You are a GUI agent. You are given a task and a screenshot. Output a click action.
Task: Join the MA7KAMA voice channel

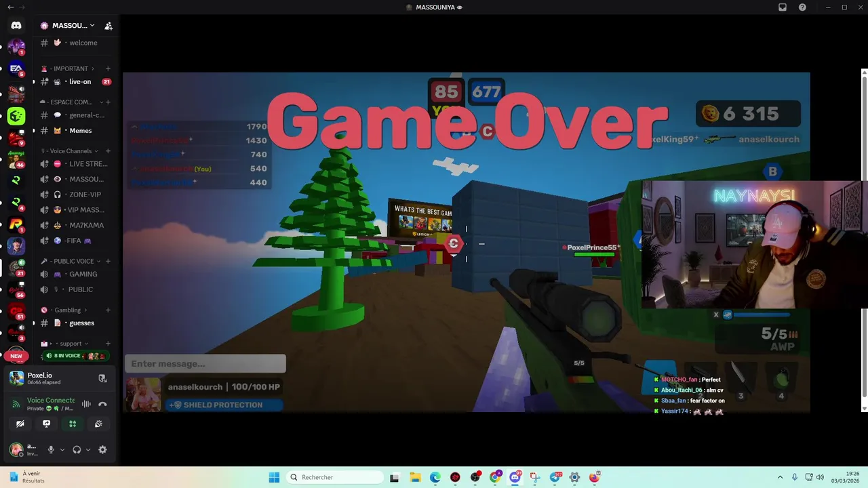click(x=75, y=225)
